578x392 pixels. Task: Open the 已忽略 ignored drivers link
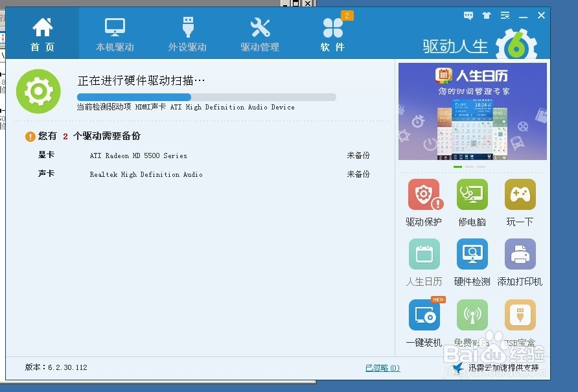[x=383, y=367]
